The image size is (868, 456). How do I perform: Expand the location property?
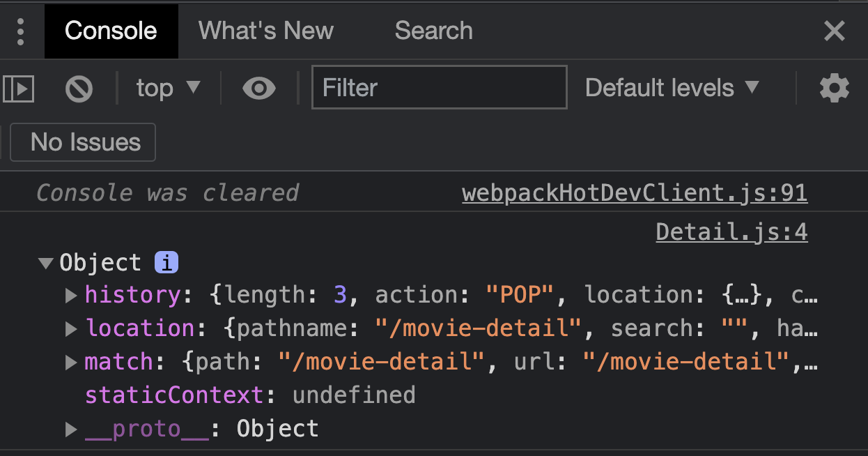coord(71,328)
